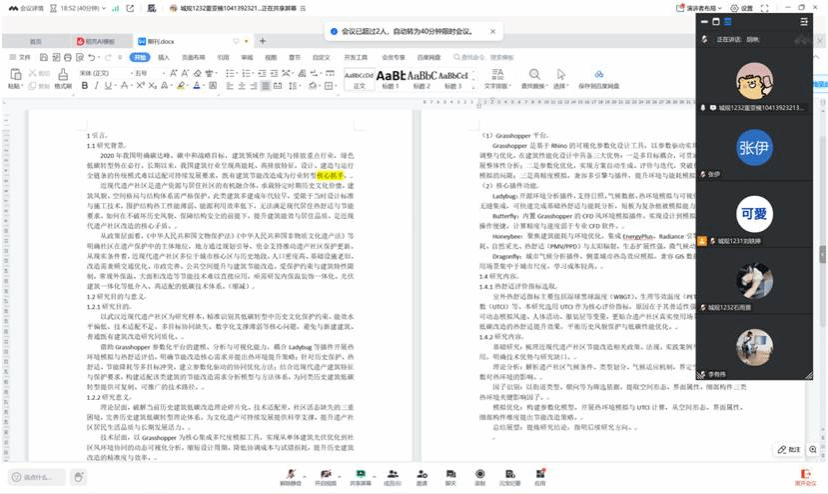The width and height of the screenshot is (828, 494).
Task: Select 张伊 participant thumbnail
Action: (x=754, y=147)
